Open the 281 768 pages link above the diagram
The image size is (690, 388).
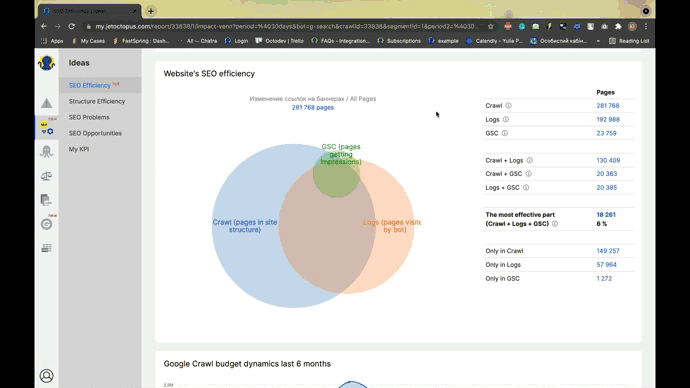[313, 107]
